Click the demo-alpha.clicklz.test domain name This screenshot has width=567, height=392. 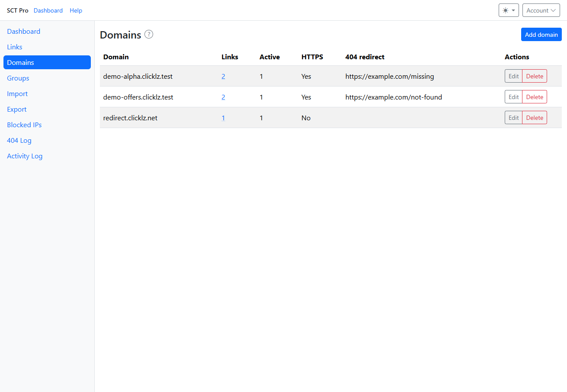(138, 76)
